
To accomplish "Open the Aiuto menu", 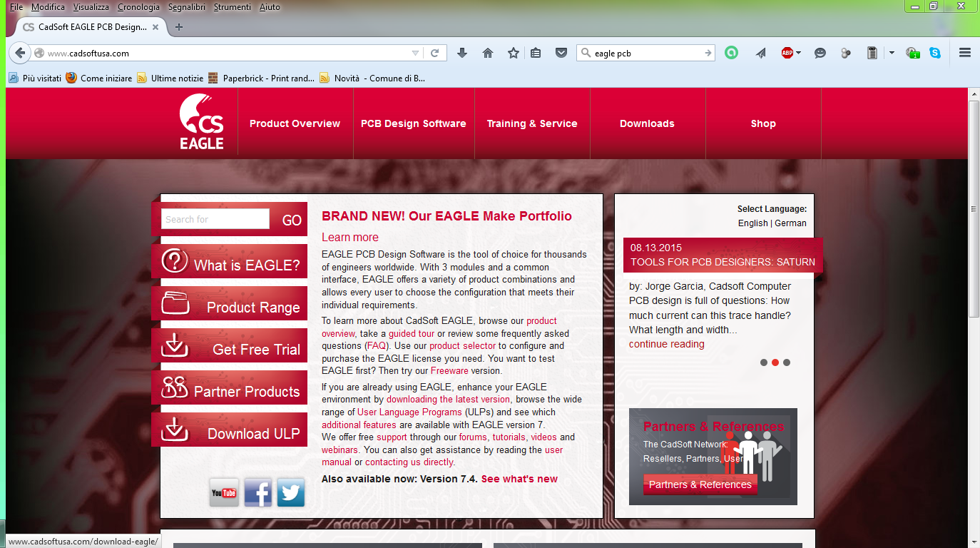I will tap(270, 7).
